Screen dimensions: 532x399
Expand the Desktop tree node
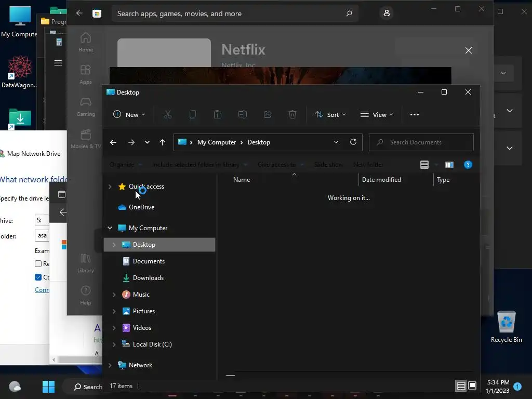(114, 245)
